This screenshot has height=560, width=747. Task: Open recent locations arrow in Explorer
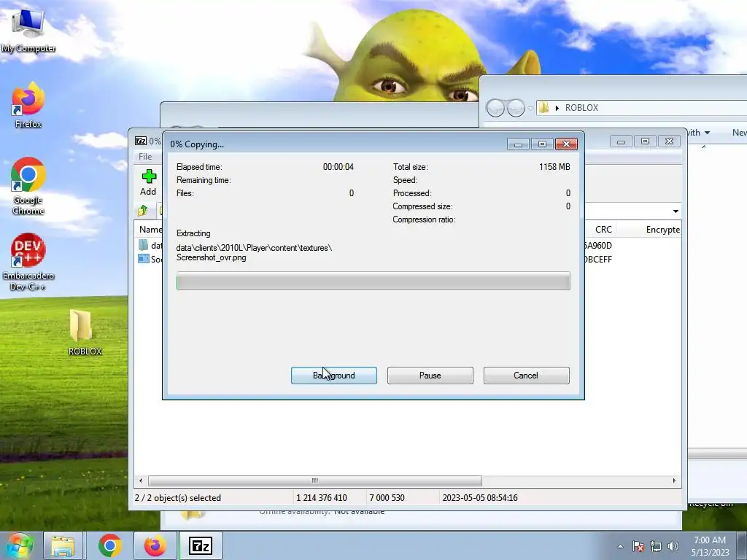coord(530,109)
